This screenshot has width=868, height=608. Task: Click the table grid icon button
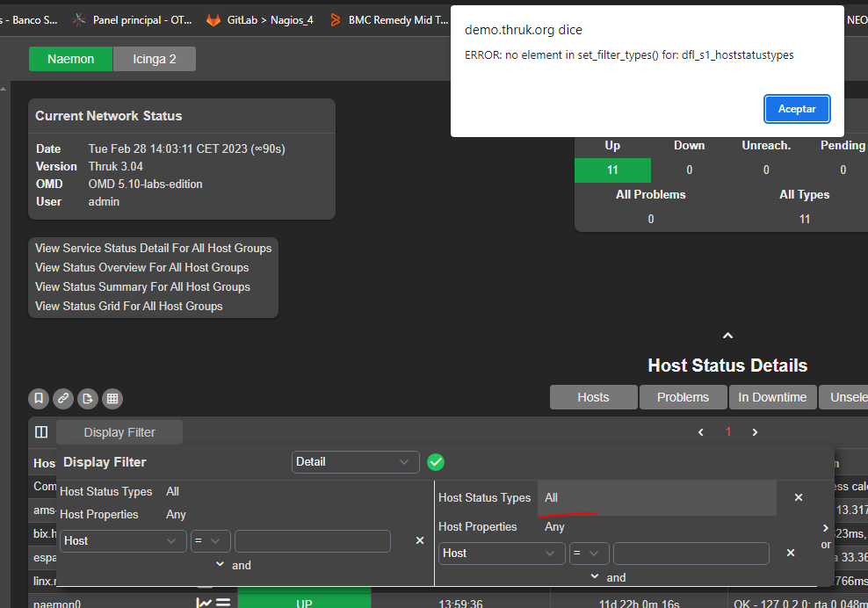tap(112, 398)
